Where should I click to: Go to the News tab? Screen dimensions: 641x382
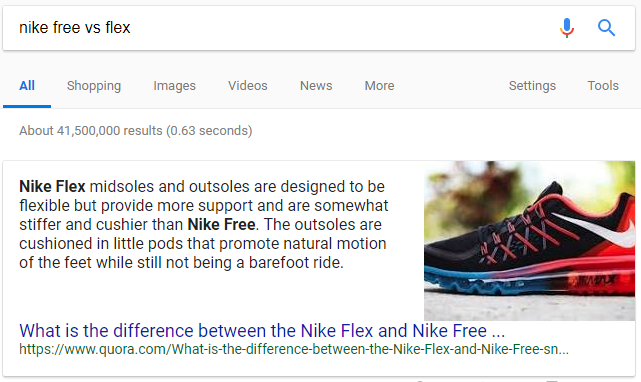coord(316,85)
